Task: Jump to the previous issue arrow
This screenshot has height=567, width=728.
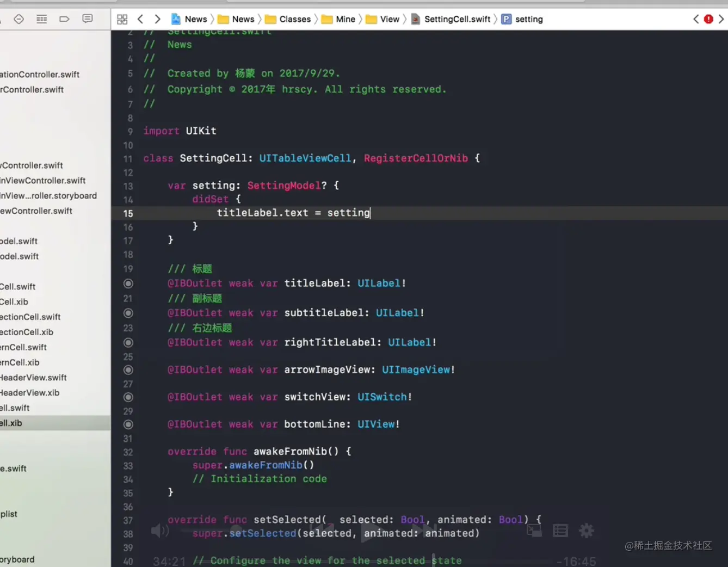Action: tap(696, 19)
